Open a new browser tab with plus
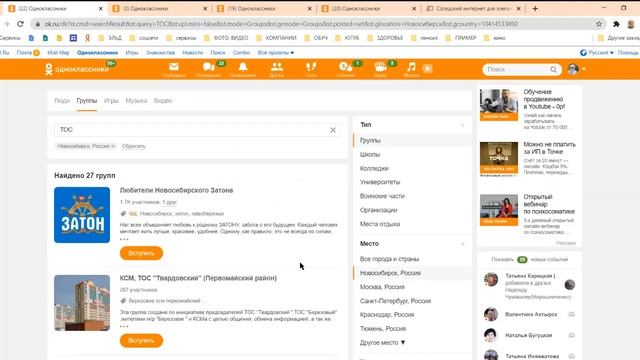 [535, 9]
